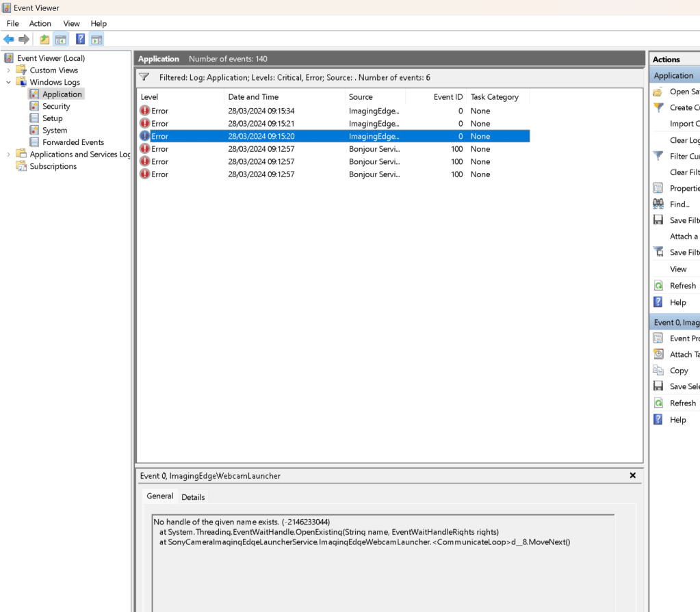Select the selected ImagingEdge 09:15:20 event row
The width and height of the screenshot is (700, 612).
[x=334, y=136]
